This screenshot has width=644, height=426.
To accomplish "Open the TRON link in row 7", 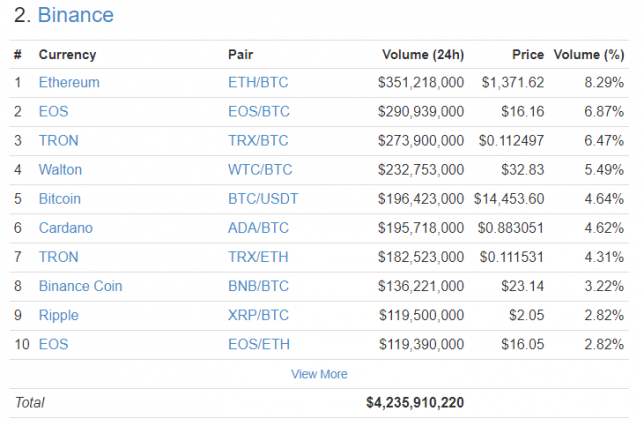I will (58, 257).
